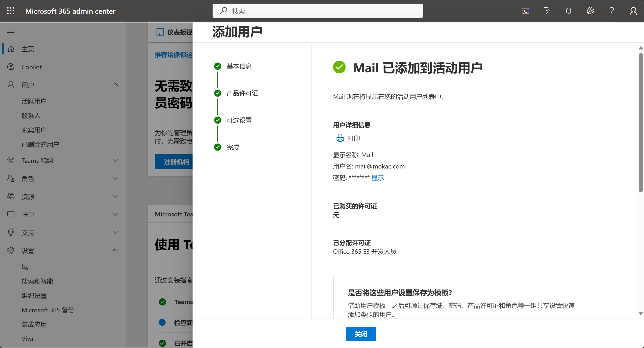Click the 基本信息 step check icon
644x348 pixels.
[218, 66]
